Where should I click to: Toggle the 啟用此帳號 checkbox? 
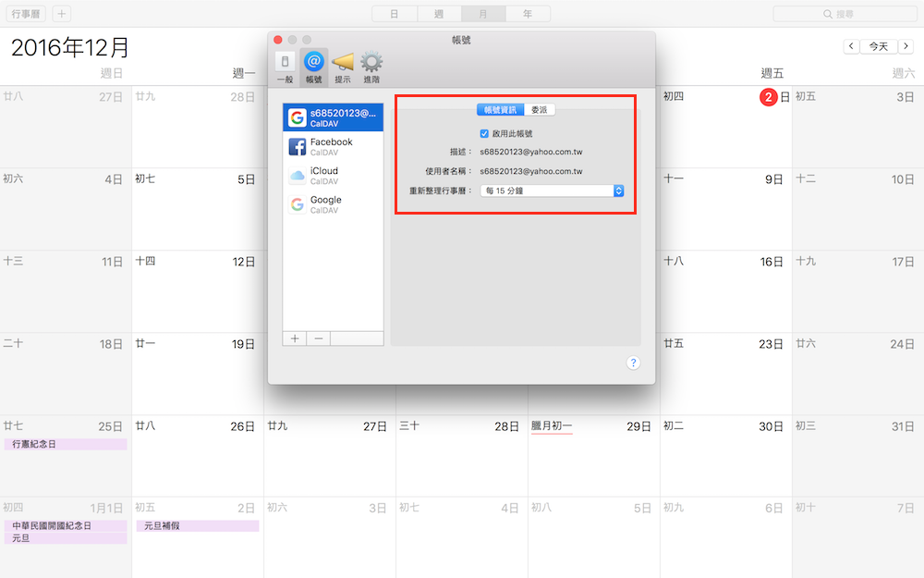484,134
